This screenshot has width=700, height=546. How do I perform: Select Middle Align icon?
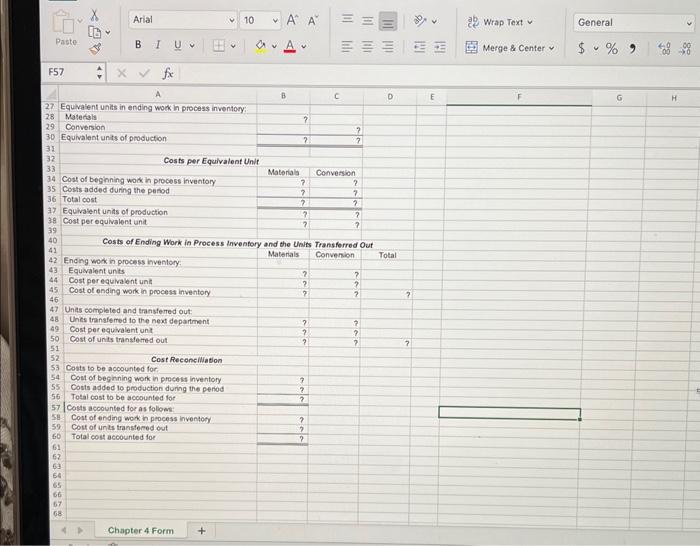click(x=367, y=21)
